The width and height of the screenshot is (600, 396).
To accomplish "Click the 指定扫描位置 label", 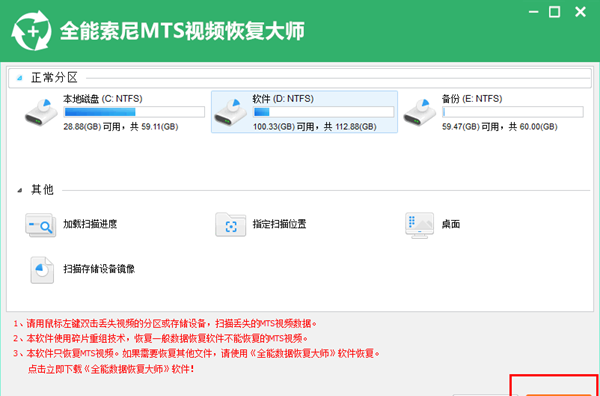I will (x=279, y=224).
